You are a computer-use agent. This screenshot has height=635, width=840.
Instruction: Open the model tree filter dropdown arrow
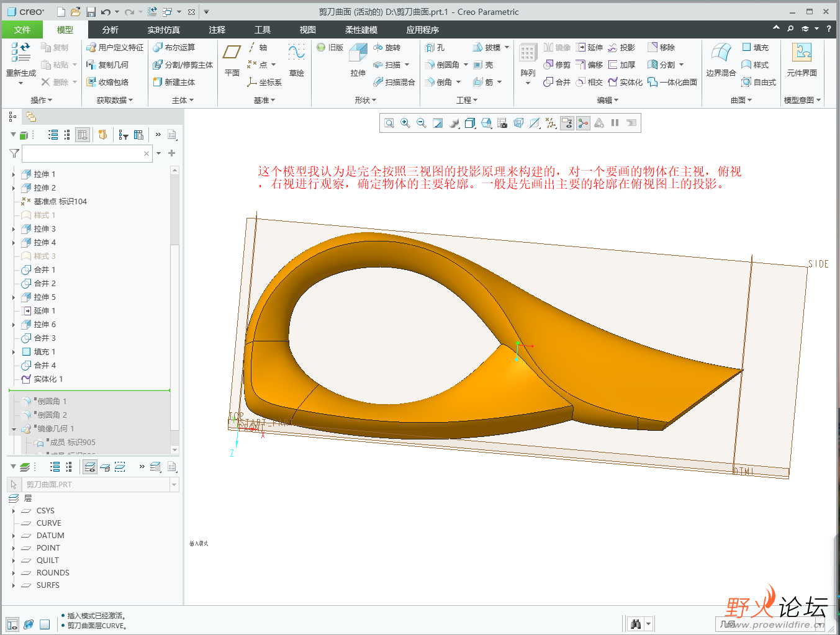click(x=159, y=153)
